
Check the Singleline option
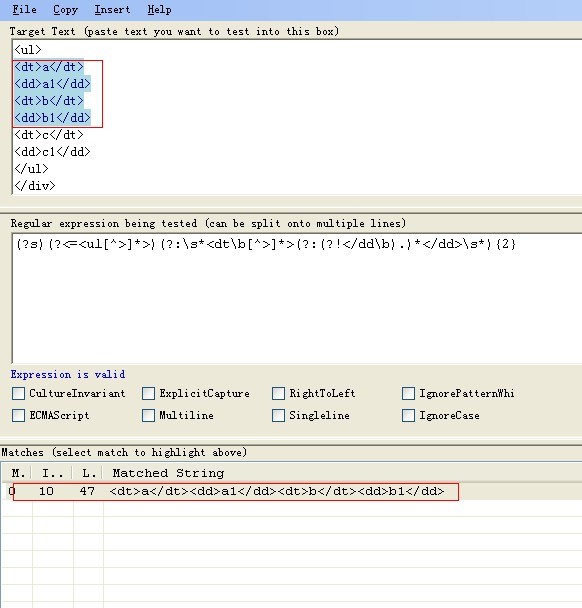click(278, 415)
